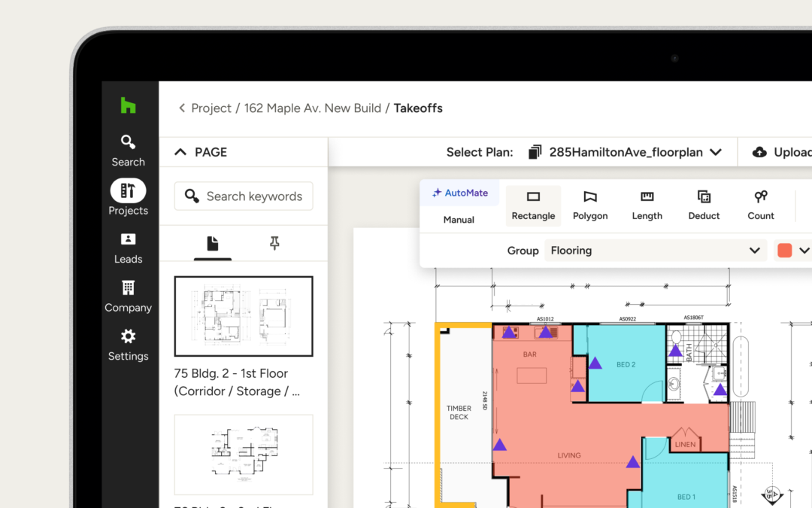Select the 1st Floor page thumbnail

click(x=244, y=316)
